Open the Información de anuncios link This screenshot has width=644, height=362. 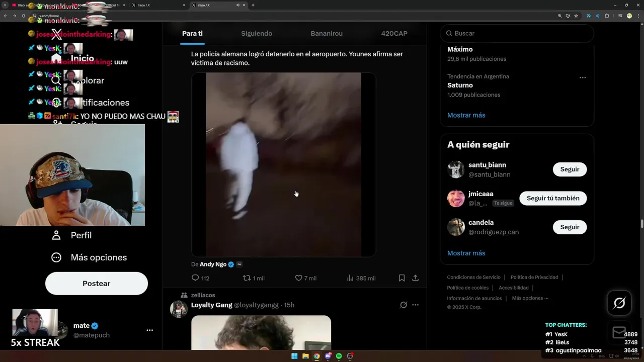474,298
